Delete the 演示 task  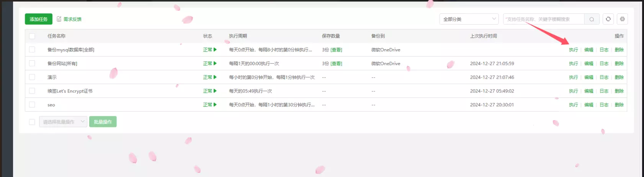click(619, 77)
